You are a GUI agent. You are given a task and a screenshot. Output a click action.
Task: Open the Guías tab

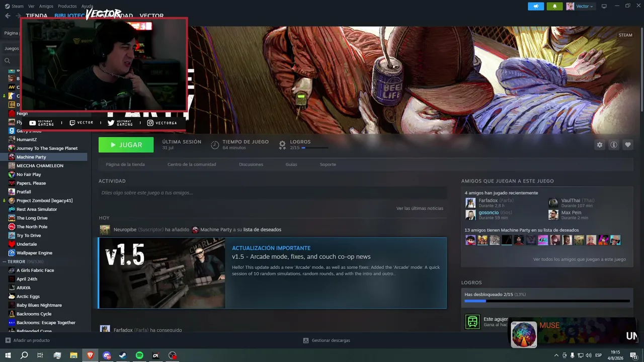pos(291,164)
